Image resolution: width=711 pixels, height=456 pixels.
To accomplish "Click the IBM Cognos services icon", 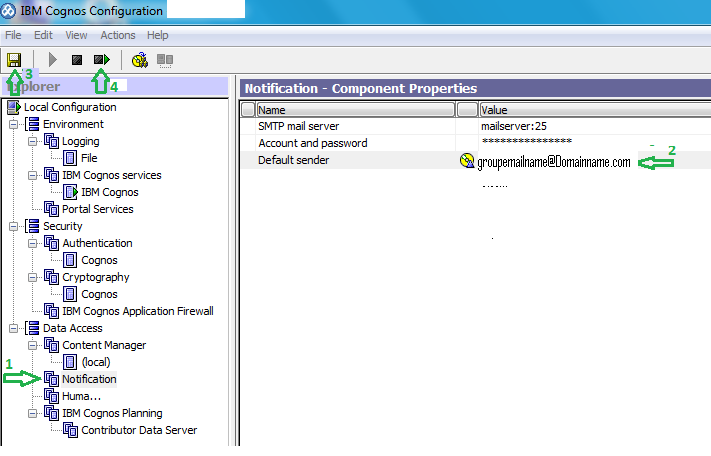I will (52, 175).
